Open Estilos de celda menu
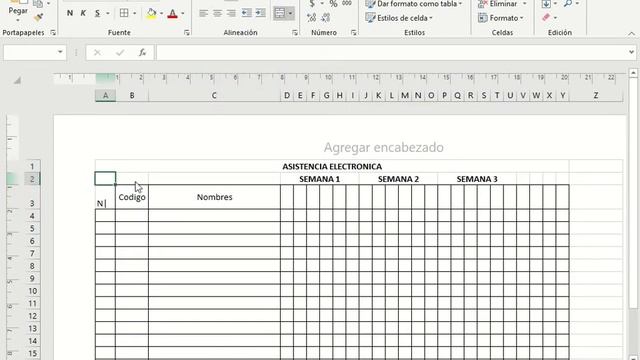 (x=399, y=18)
